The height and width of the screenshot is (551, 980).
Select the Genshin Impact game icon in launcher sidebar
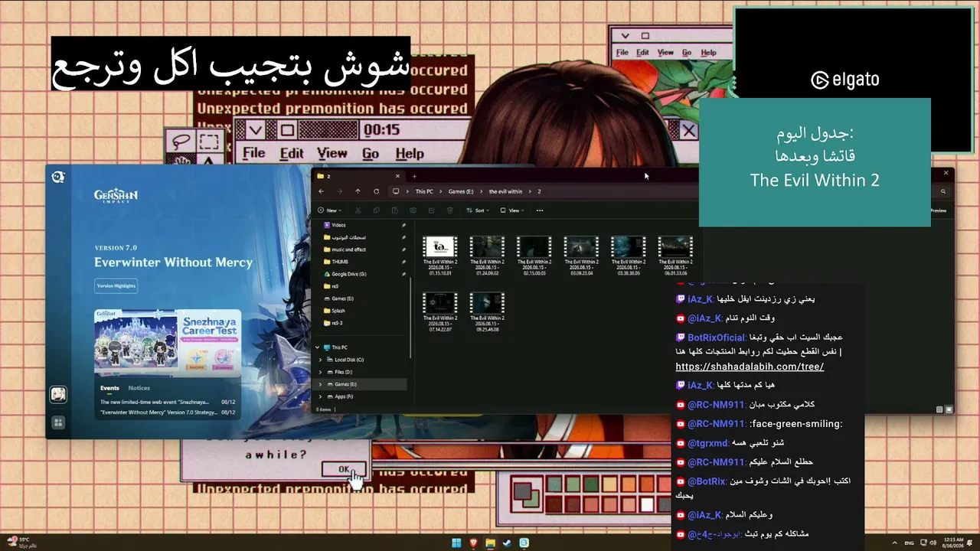click(58, 395)
